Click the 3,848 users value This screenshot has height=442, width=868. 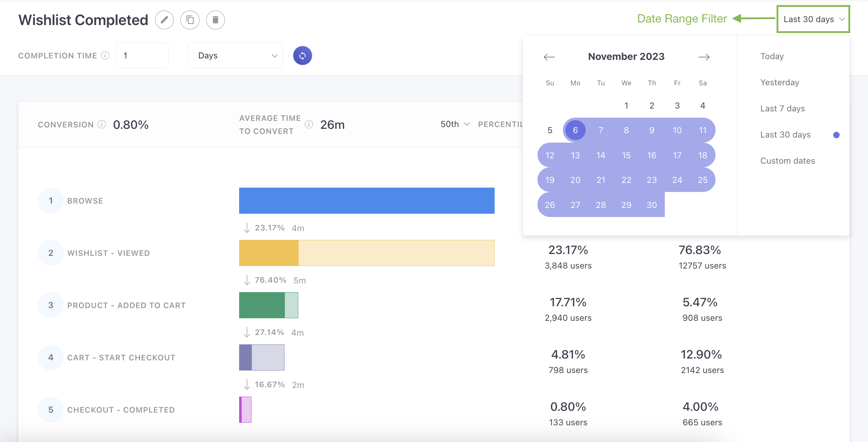tap(568, 266)
